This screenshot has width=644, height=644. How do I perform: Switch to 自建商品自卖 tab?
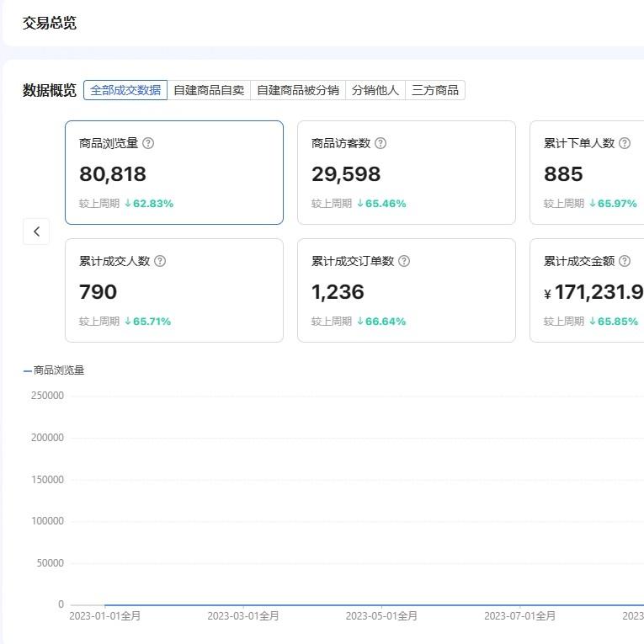coord(209,90)
